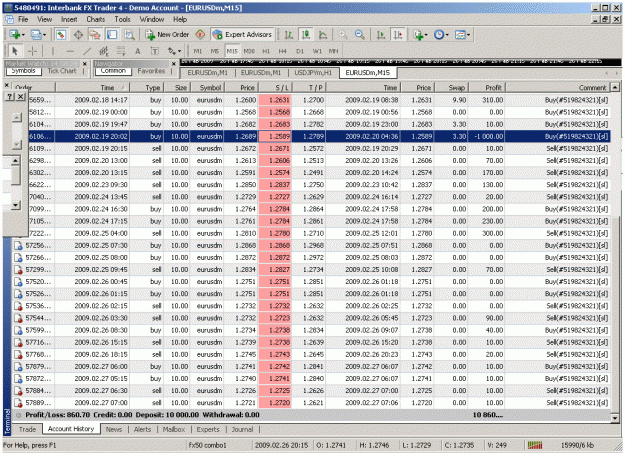Switch to the Trade terminal tab
The image size is (625, 453).
(x=28, y=429)
